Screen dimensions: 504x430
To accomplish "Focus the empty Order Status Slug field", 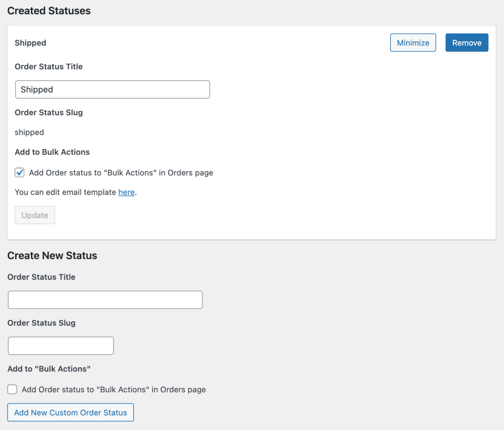I will pos(61,346).
